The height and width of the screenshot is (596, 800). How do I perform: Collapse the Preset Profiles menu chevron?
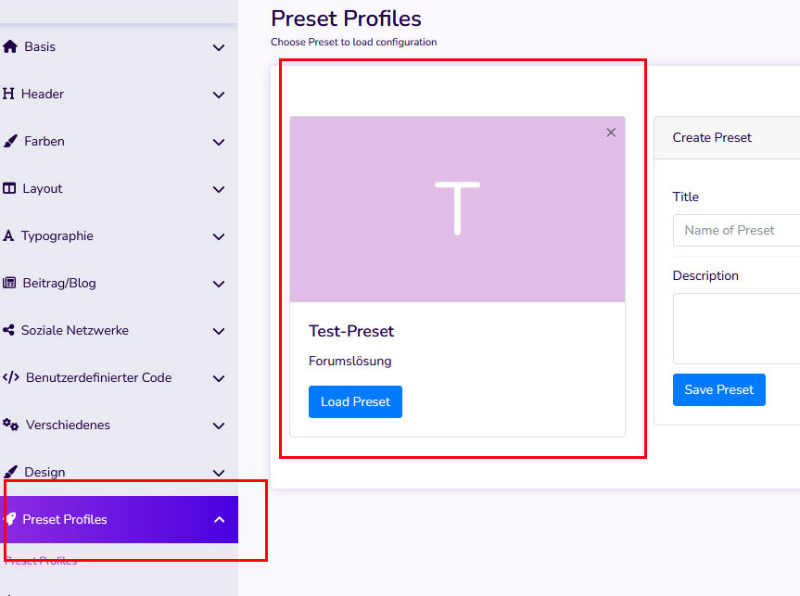click(219, 520)
